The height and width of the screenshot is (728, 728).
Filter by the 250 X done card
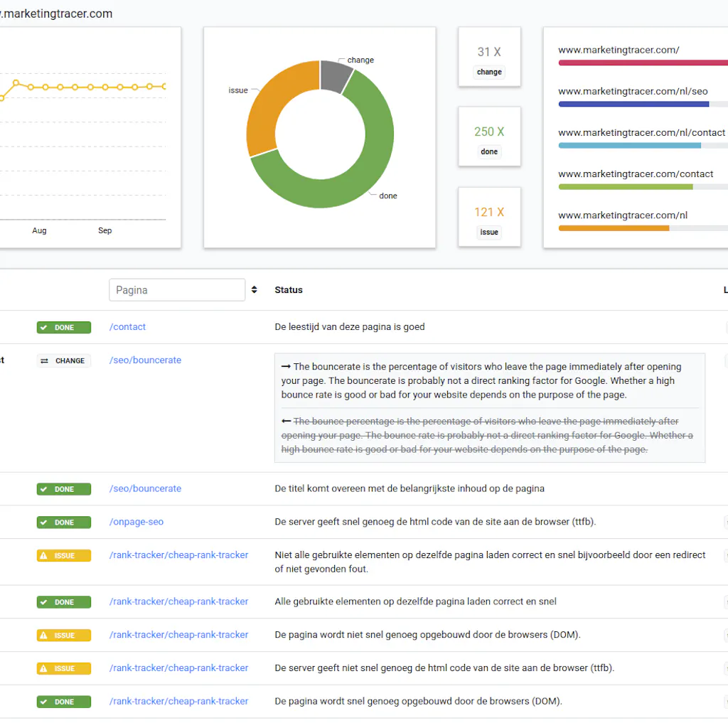click(489, 136)
